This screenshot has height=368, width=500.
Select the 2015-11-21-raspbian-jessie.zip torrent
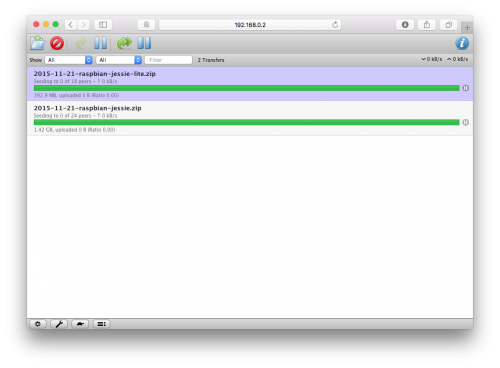(x=250, y=118)
